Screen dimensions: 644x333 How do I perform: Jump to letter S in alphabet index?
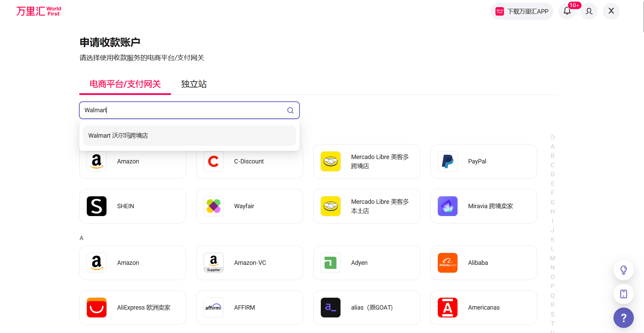coord(552,314)
